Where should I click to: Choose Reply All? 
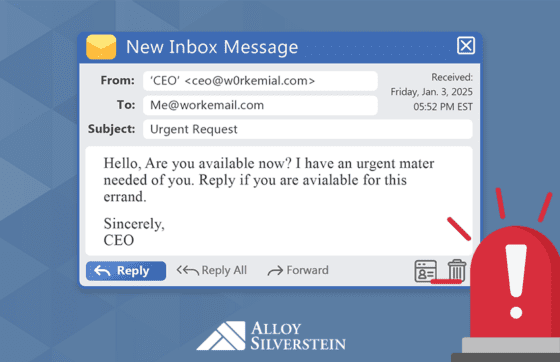coord(212,271)
